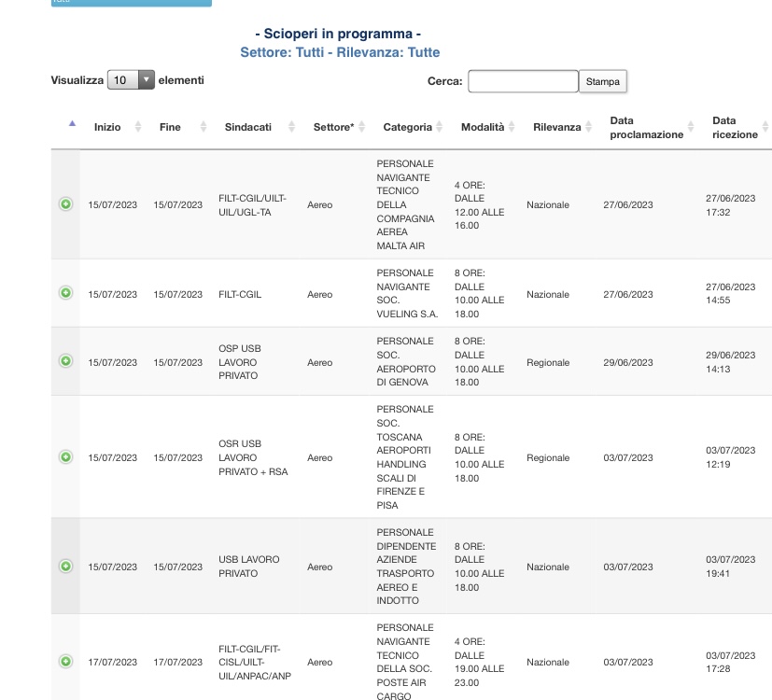
Task: Sort table by Fine column
Action: click(170, 127)
